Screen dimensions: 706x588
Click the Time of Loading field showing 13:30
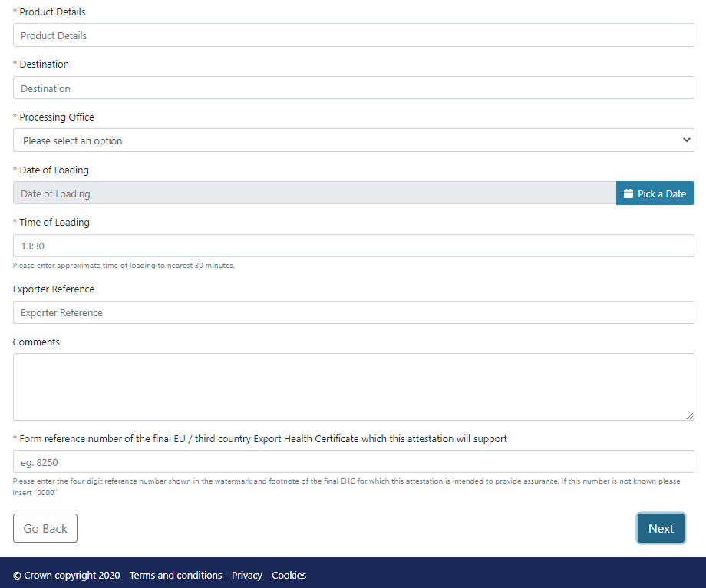(x=353, y=246)
